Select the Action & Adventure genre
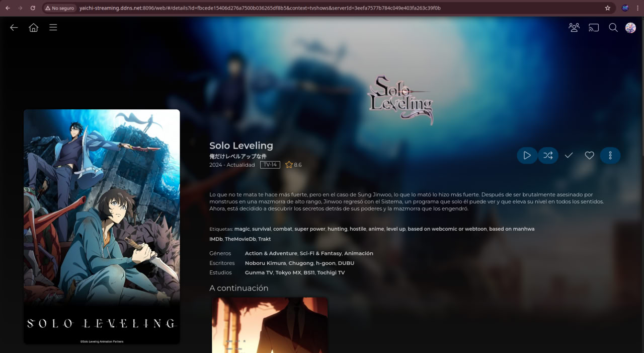The width and height of the screenshot is (644, 353). pyautogui.click(x=271, y=254)
